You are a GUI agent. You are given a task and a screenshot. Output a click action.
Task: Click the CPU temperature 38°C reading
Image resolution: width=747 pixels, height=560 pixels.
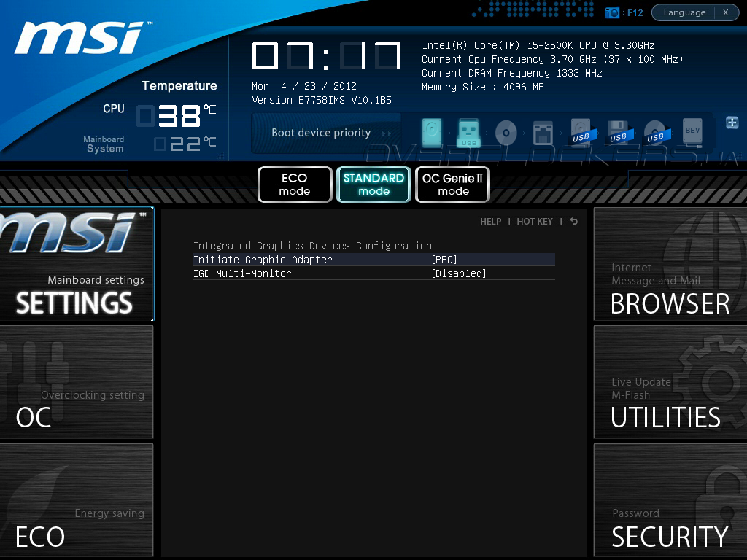[177, 116]
